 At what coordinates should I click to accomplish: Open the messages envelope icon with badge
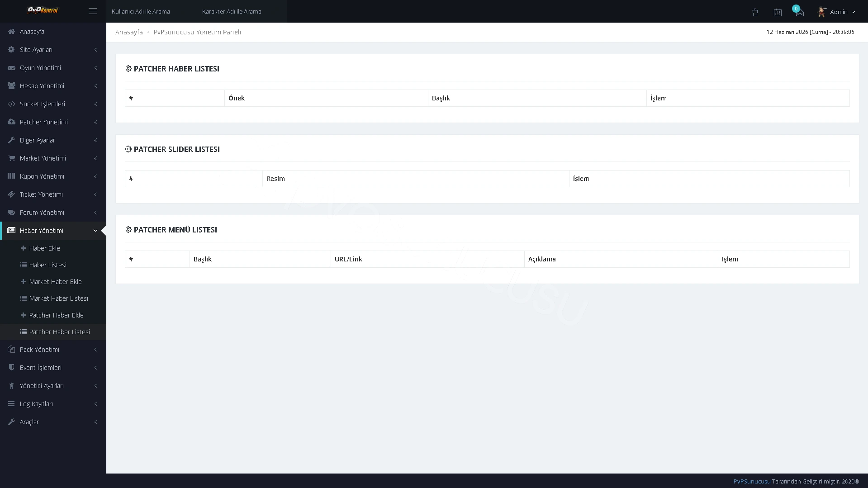point(799,12)
